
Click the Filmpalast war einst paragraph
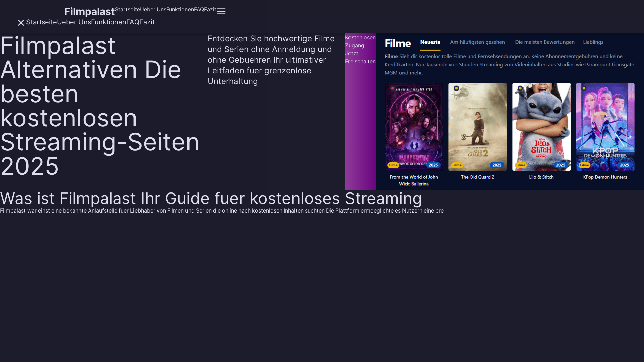tap(222, 210)
